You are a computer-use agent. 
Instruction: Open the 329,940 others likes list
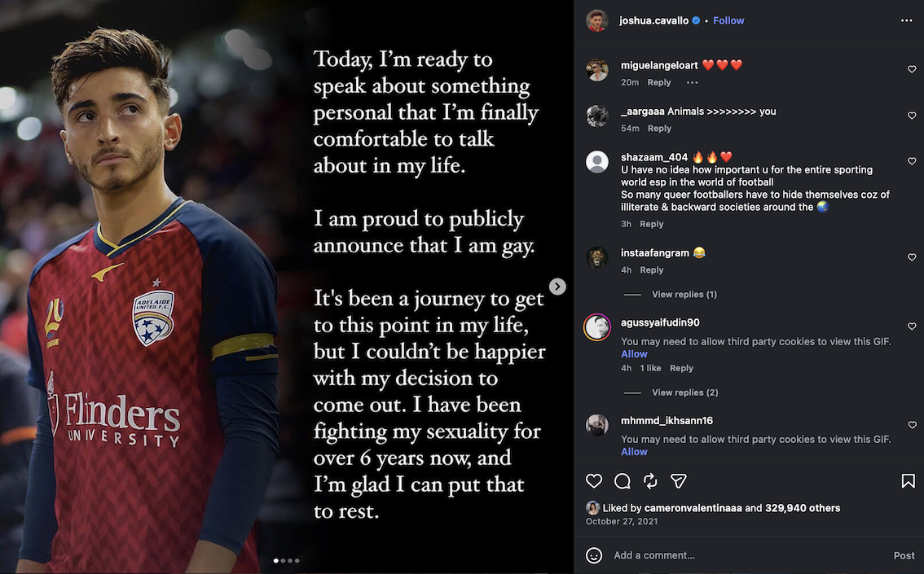pyautogui.click(x=803, y=508)
